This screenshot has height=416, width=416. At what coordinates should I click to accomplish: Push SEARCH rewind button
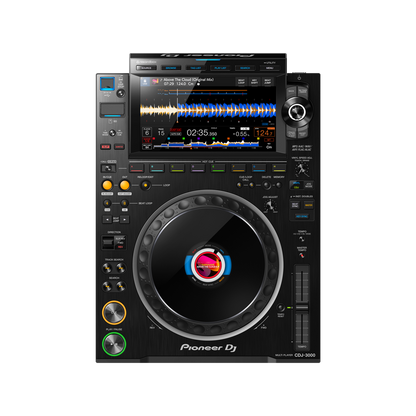click(107, 286)
